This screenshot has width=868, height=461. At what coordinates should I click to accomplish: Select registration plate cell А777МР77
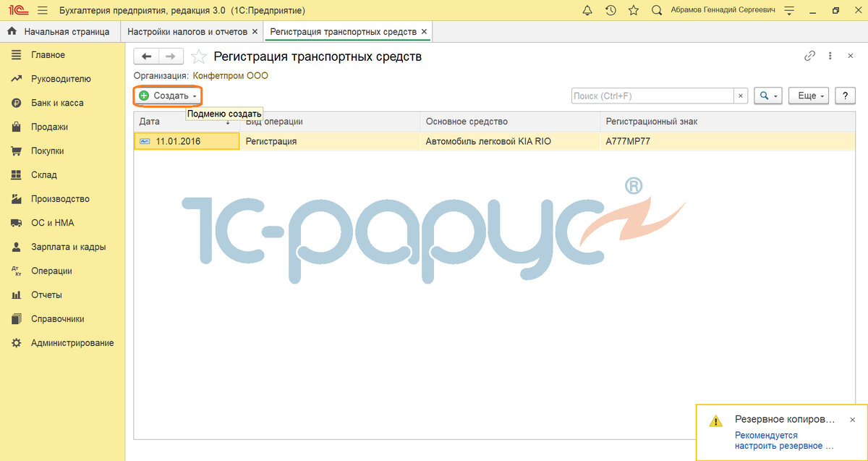point(728,141)
